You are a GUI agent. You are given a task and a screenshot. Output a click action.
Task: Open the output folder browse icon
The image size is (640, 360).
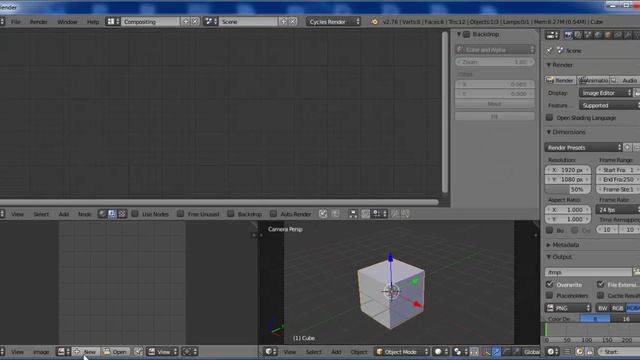click(x=636, y=272)
